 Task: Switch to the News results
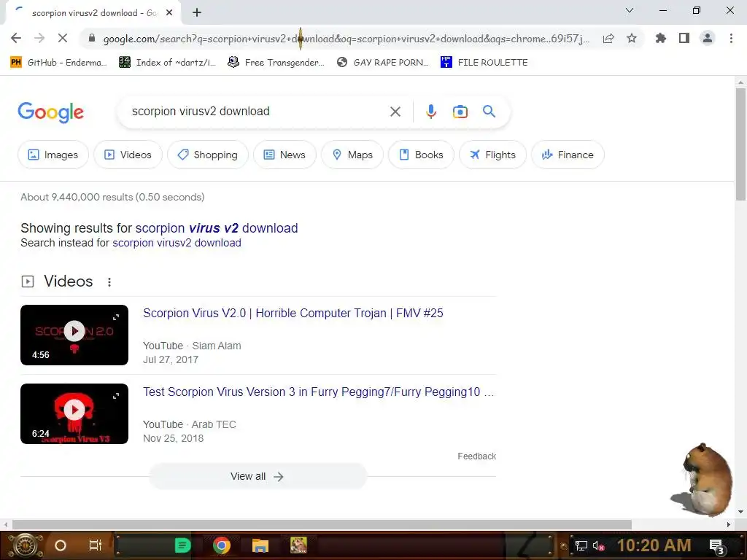285,155
